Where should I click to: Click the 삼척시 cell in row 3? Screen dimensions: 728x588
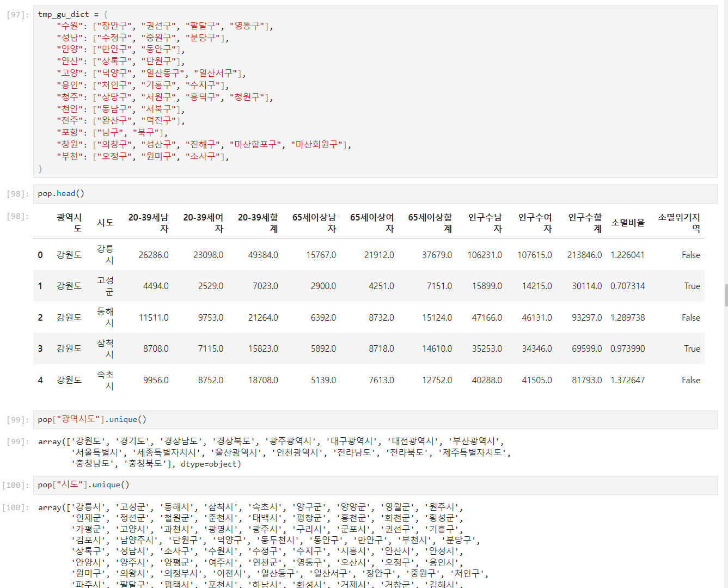coord(105,348)
